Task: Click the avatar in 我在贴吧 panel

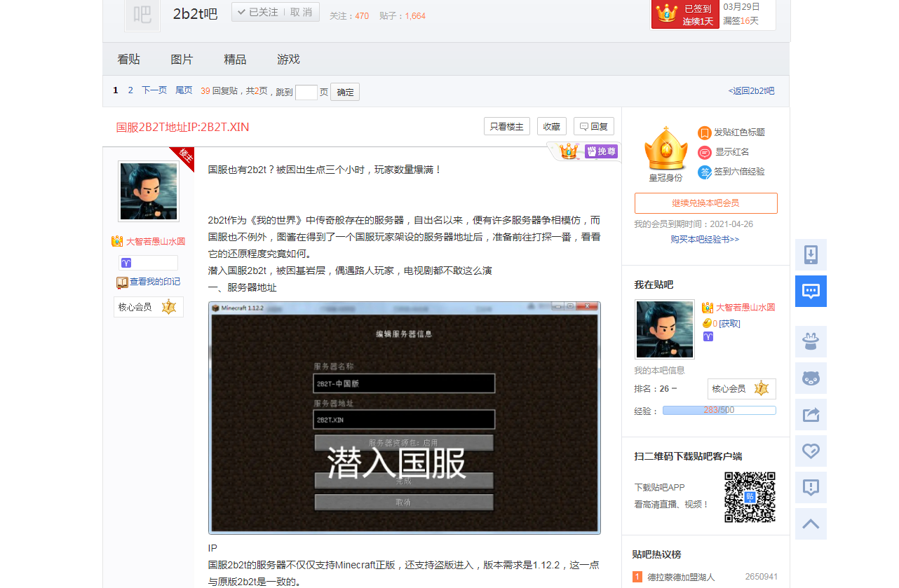Action: 665,329
